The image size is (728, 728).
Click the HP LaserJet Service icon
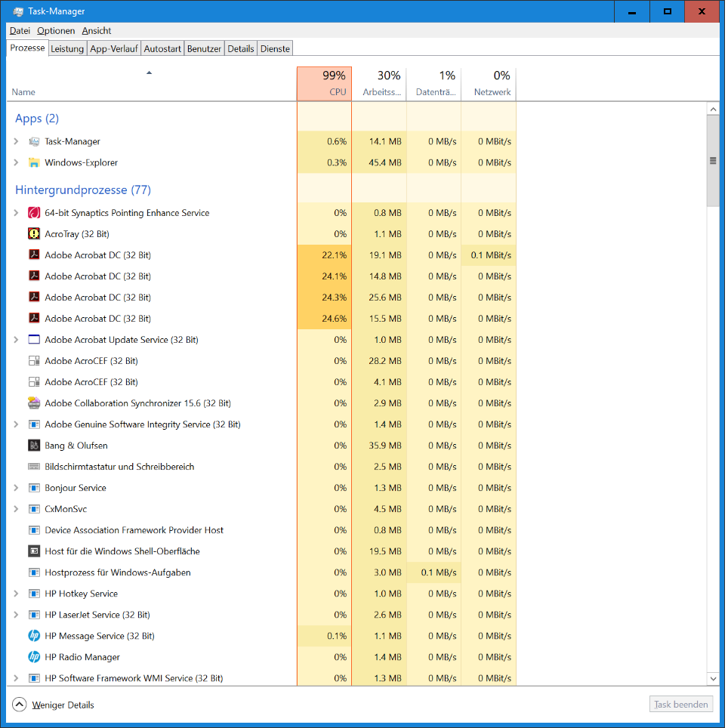pos(34,615)
